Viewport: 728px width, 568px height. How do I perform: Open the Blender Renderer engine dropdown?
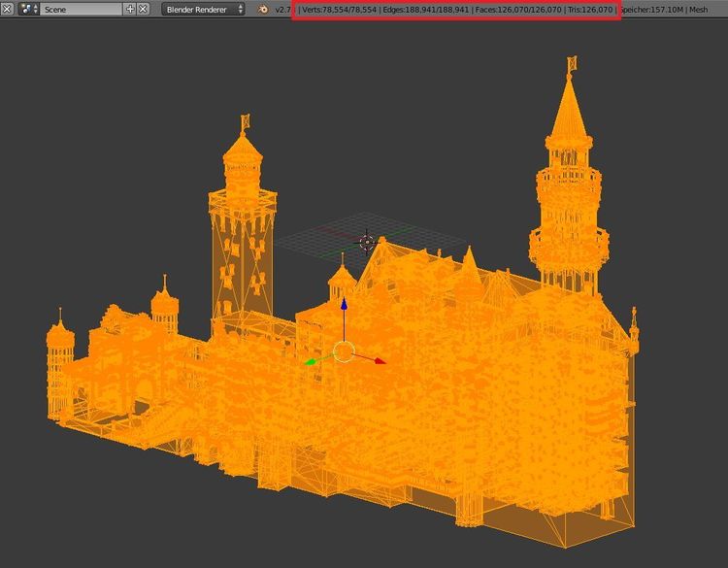[204, 9]
